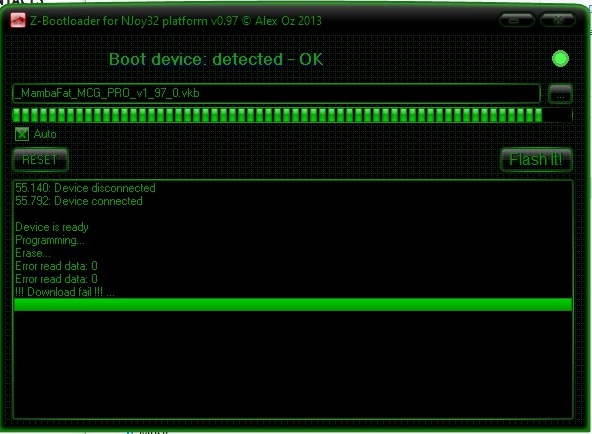
Task: Click the "Auto" label text beside the checkbox
Action: [45, 134]
